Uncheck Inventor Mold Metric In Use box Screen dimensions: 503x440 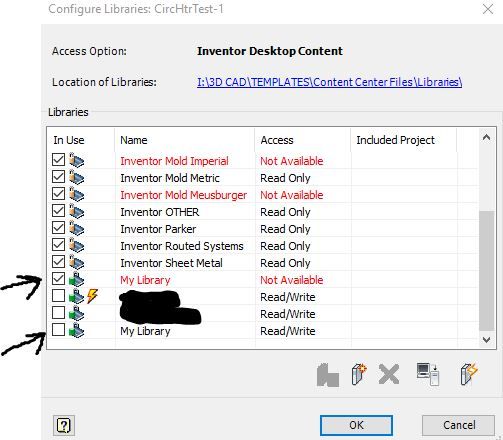coord(58,176)
